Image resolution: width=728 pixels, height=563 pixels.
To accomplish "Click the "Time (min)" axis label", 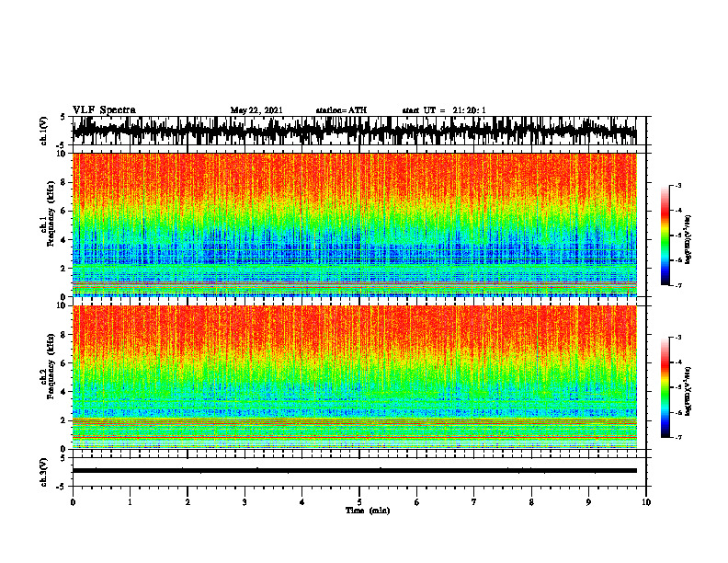I will coord(368,511).
